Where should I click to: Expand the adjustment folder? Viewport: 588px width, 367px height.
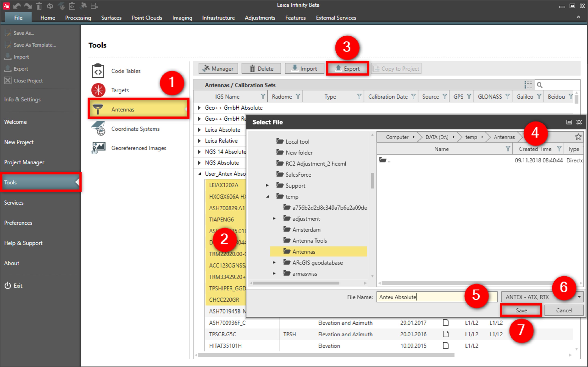tap(274, 218)
